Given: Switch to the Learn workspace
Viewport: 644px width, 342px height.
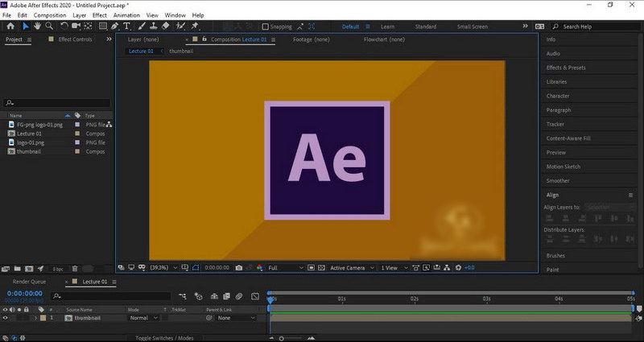Looking at the screenshot, I should click(387, 27).
